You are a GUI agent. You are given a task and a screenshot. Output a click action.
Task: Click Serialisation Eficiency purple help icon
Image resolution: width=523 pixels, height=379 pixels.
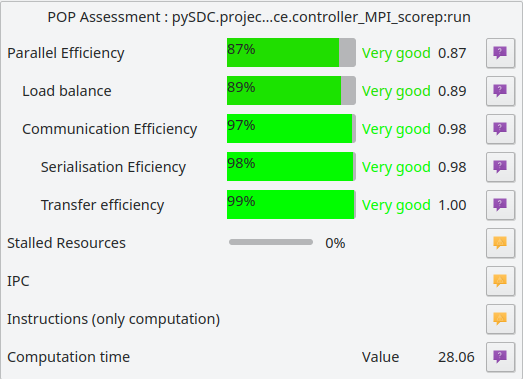pyautogui.click(x=500, y=167)
